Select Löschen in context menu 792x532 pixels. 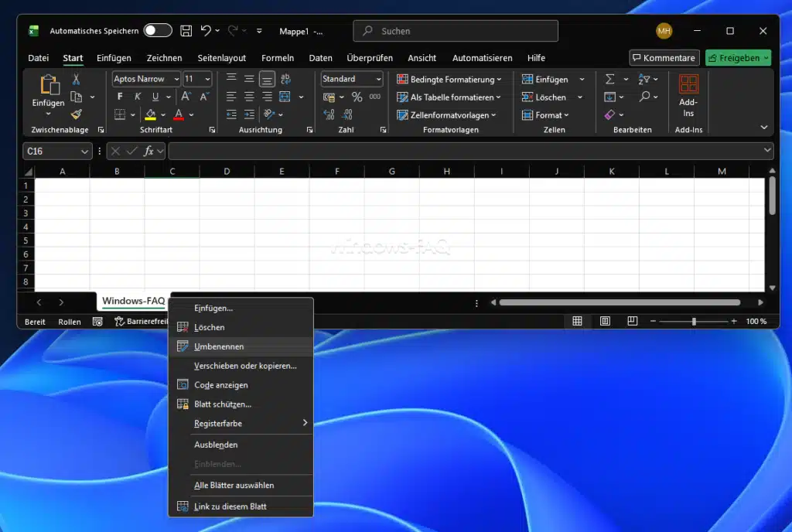(241, 328)
